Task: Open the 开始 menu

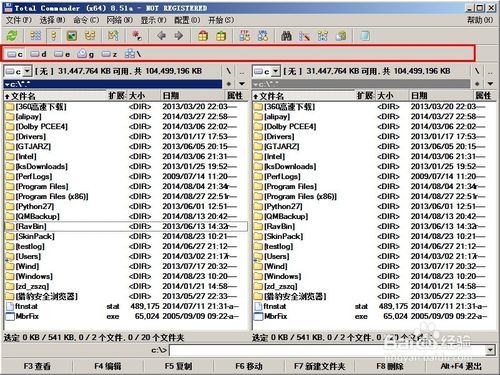Action: (x=221, y=20)
